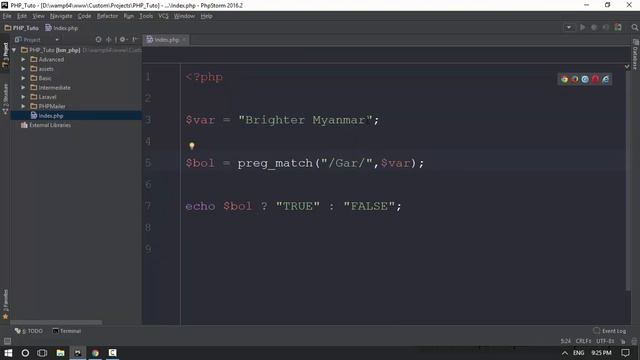Collapse the PHP_Tuto project root node
The image size is (640, 360).
pos(14,50)
